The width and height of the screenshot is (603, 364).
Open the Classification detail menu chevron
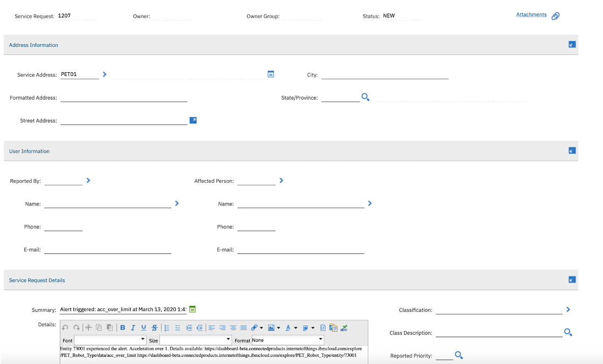tap(568, 310)
